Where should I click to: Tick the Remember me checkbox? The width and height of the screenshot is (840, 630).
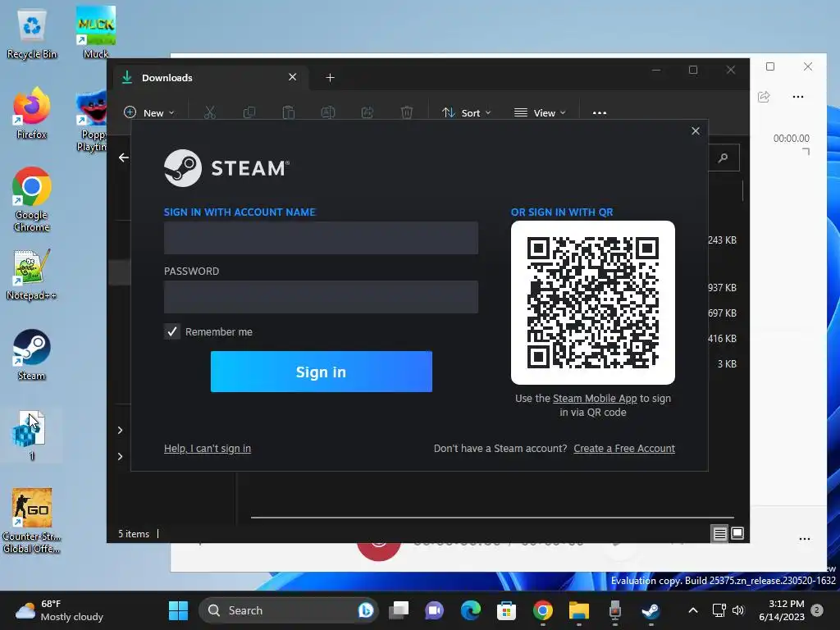(x=172, y=331)
